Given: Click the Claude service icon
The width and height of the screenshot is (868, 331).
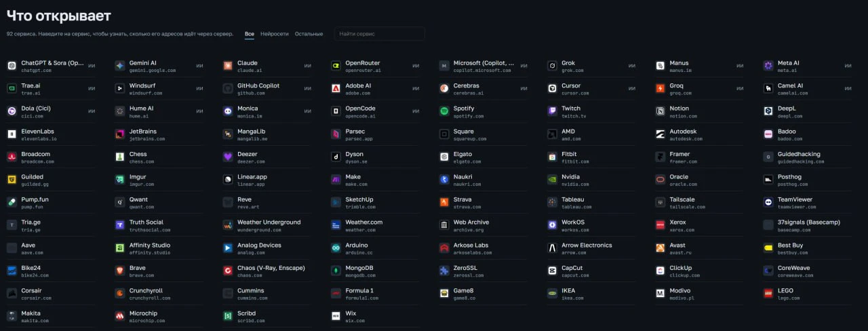Looking at the screenshot, I should (x=228, y=66).
